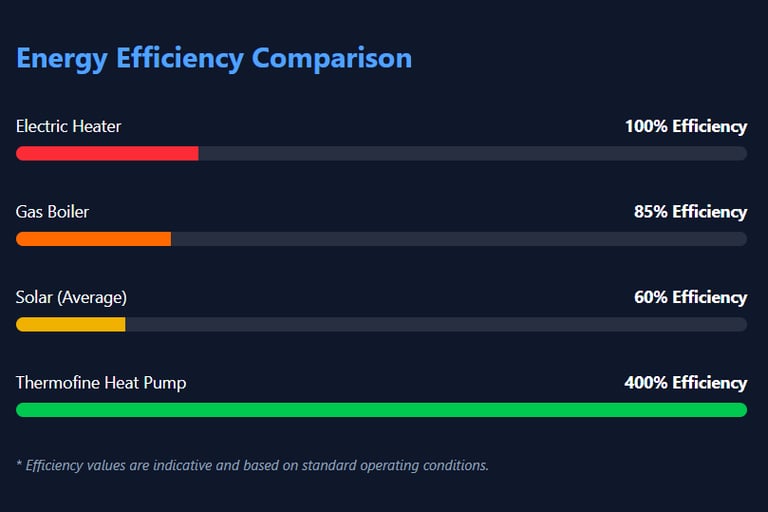
Task: Select the Solar (Average) label
Action: click(x=71, y=297)
